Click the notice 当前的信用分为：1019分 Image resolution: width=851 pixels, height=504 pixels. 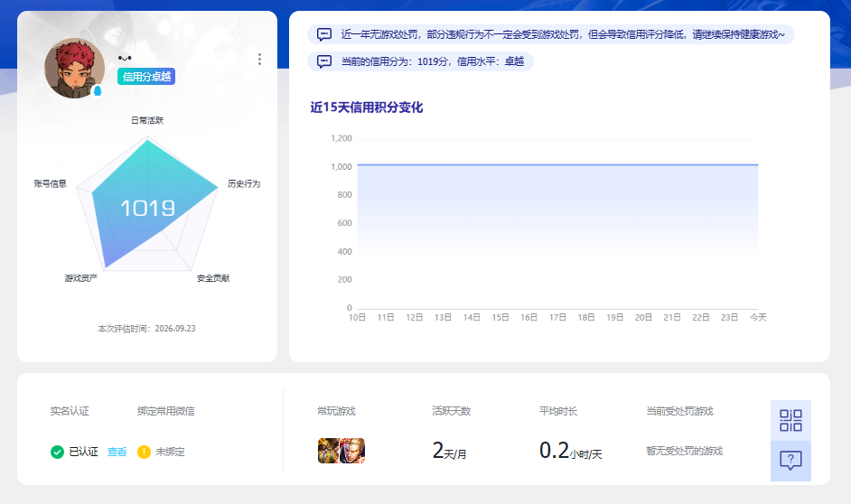(x=421, y=61)
